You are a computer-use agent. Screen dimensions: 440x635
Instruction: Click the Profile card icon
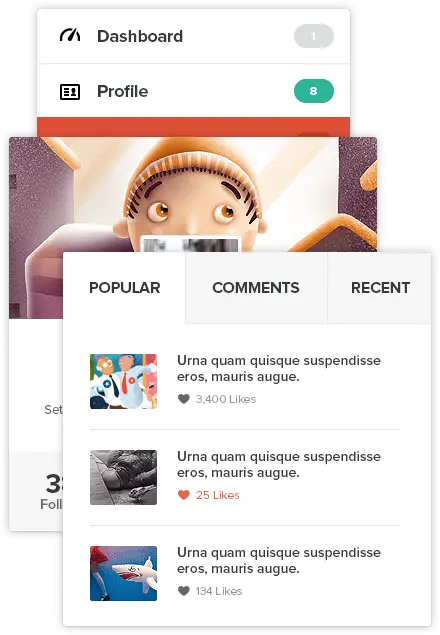70,92
